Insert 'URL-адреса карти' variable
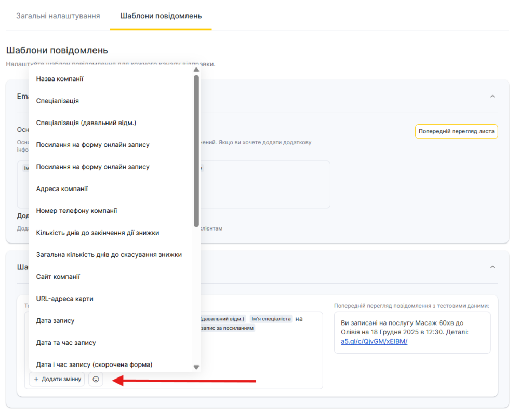This screenshot has height=419, width=532. (64, 299)
